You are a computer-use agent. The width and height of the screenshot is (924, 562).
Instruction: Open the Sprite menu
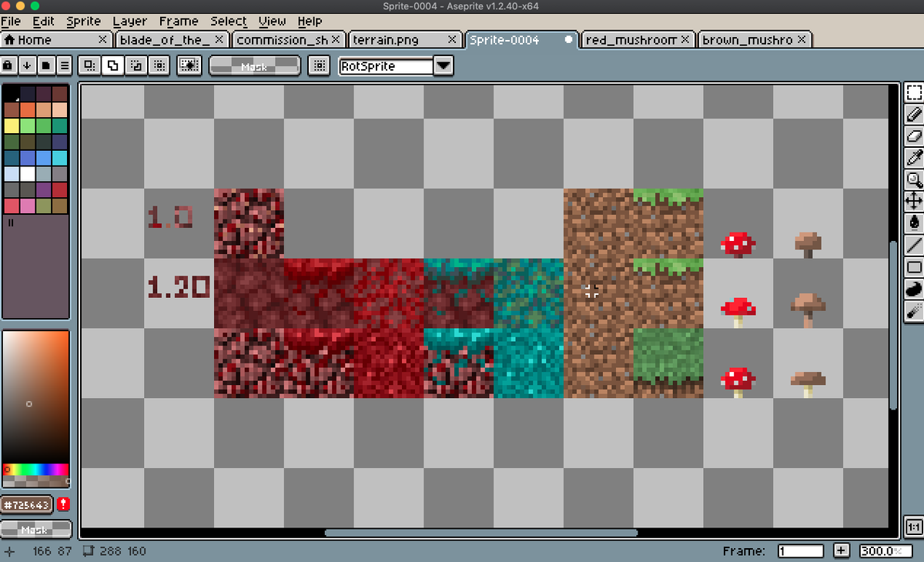point(83,21)
